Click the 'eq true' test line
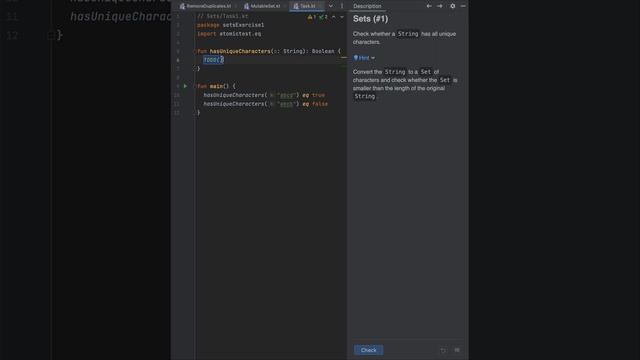The image size is (640, 360). [264, 95]
